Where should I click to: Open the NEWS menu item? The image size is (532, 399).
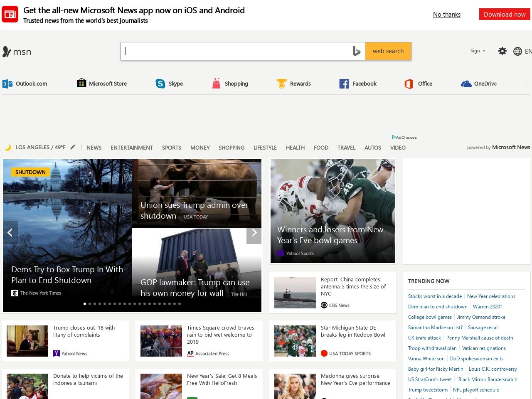(x=94, y=148)
